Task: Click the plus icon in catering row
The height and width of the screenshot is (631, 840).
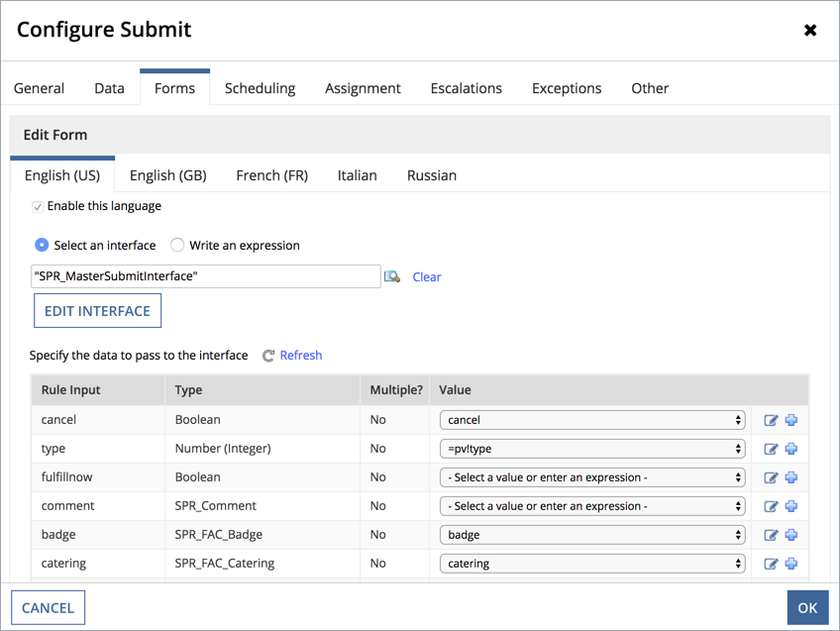Action: [x=791, y=564]
